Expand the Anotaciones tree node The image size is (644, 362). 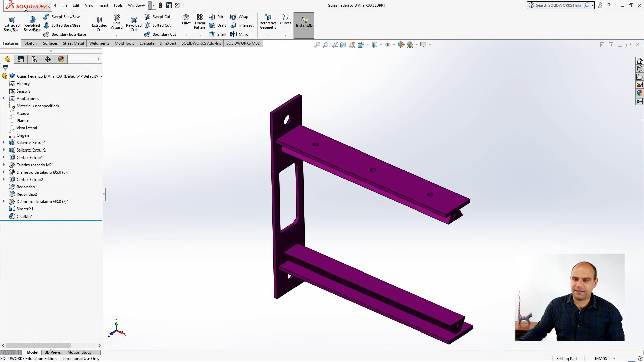(4, 98)
